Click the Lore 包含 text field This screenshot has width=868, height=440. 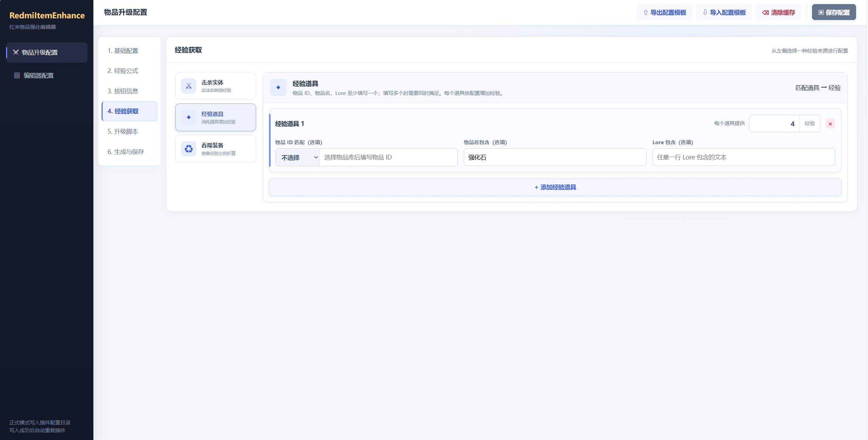coord(743,157)
